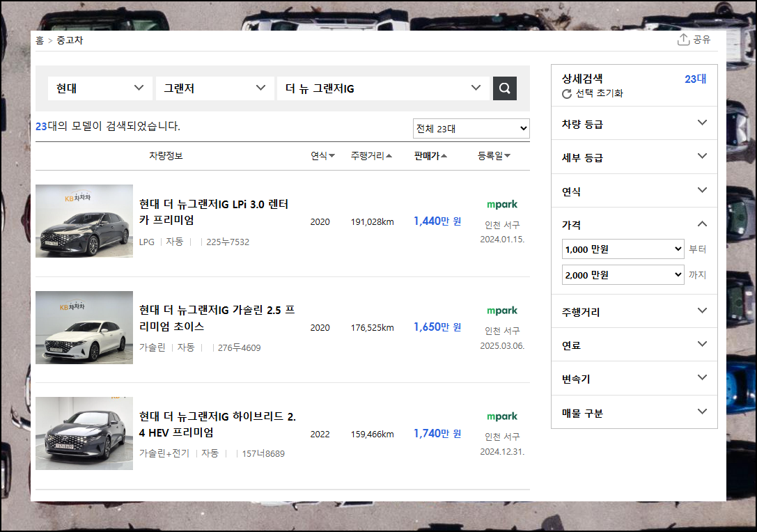757x532 pixels.
Task: Click the share icon labeled 공유
Action: coord(683,40)
